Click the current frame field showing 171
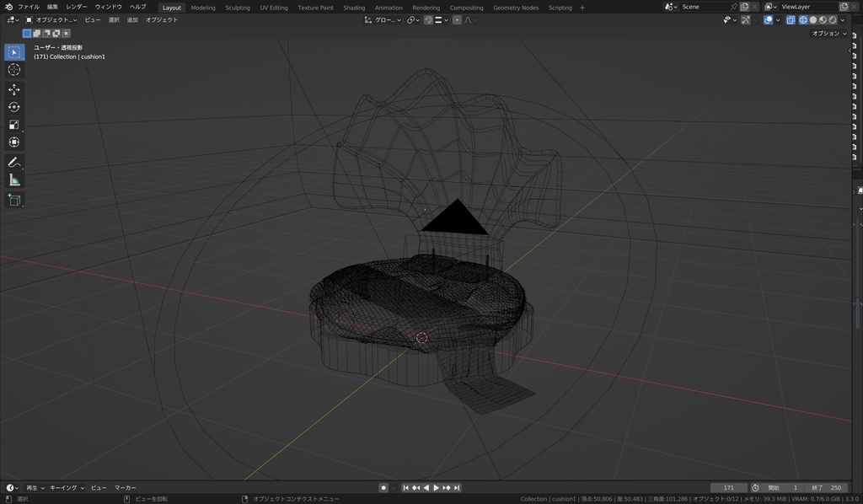Screen dimensions: 863x504 728,488
